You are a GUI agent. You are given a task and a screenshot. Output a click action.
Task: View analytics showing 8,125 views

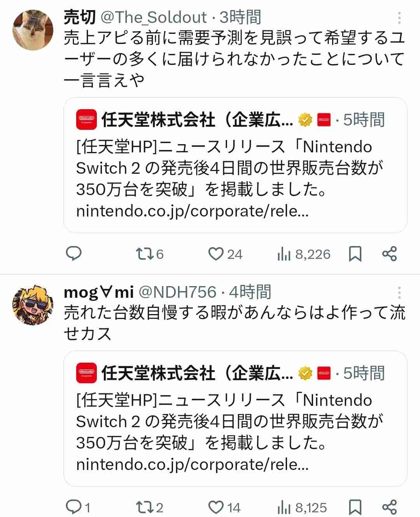(x=302, y=507)
